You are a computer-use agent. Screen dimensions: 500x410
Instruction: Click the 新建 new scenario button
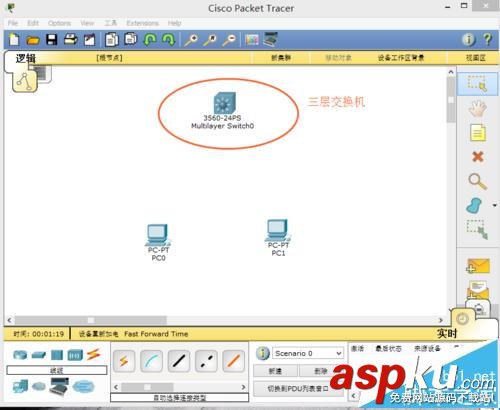(275, 371)
